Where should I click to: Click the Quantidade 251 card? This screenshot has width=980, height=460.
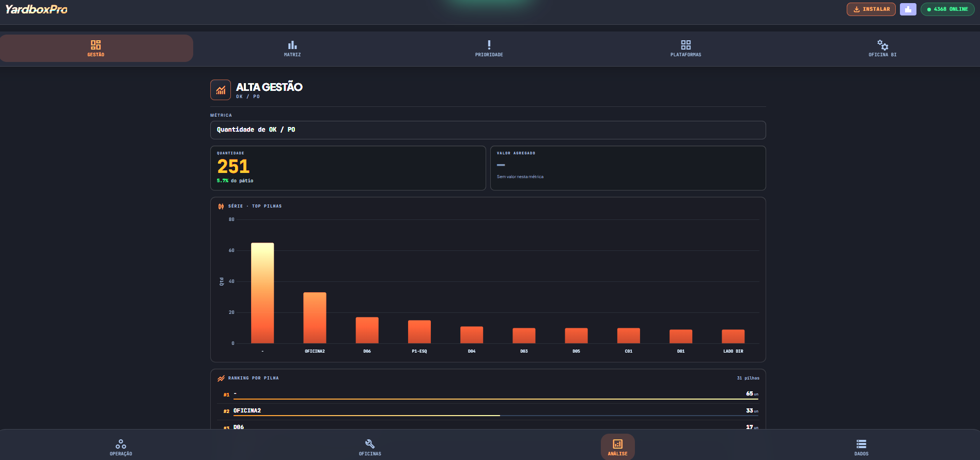348,168
